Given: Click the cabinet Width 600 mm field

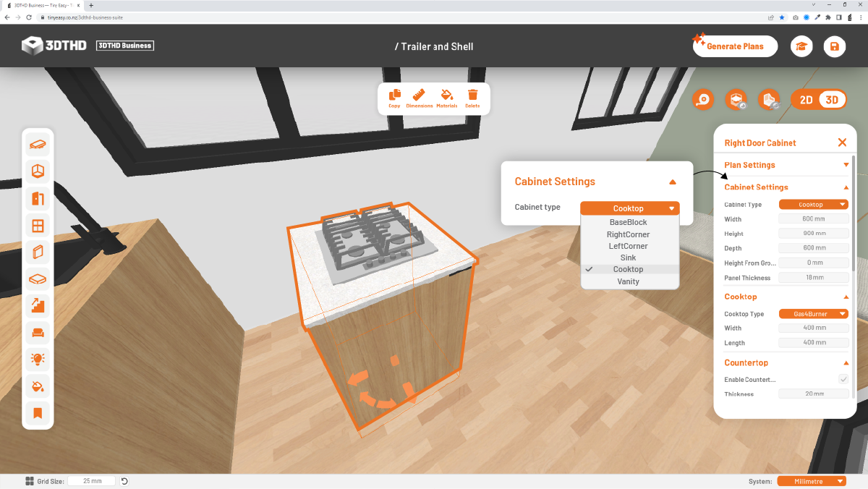Looking at the screenshot, I should coord(813,219).
